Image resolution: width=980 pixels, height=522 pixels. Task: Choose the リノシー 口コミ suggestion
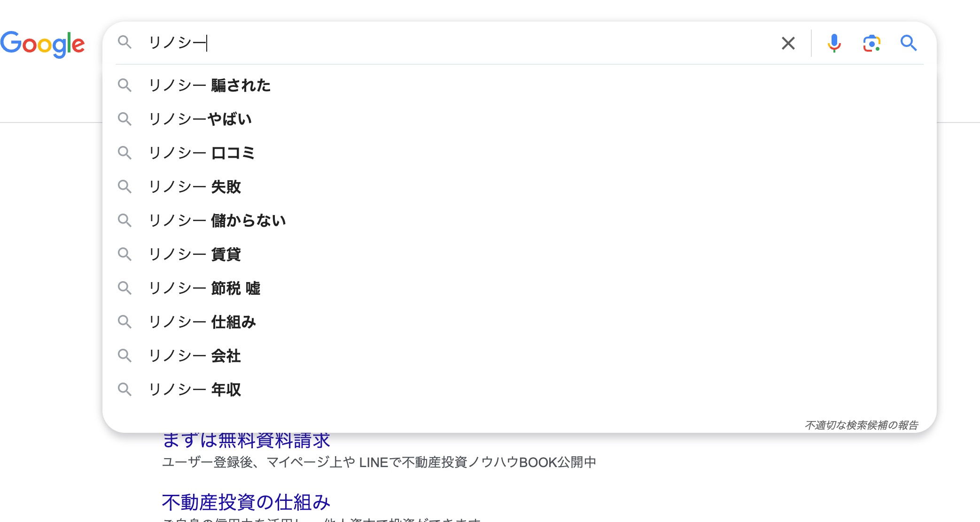(x=202, y=153)
